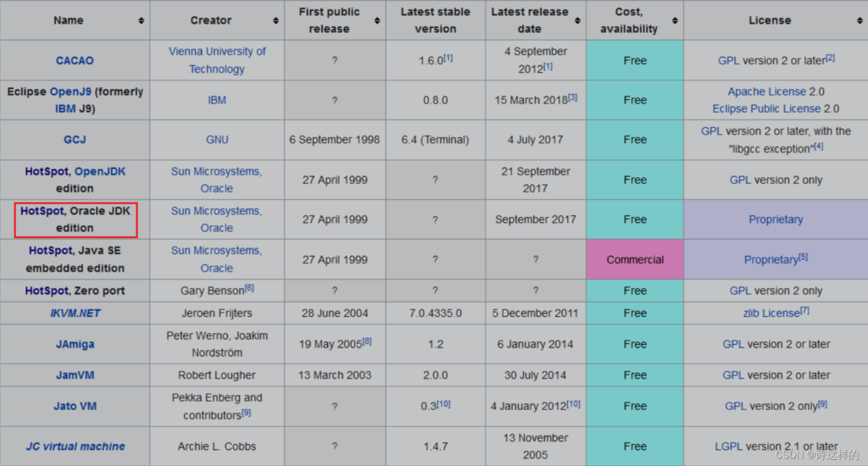This screenshot has width=868, height=466.
Task: Open footnote [10] after version 0.3
Action: coord(444,404)
